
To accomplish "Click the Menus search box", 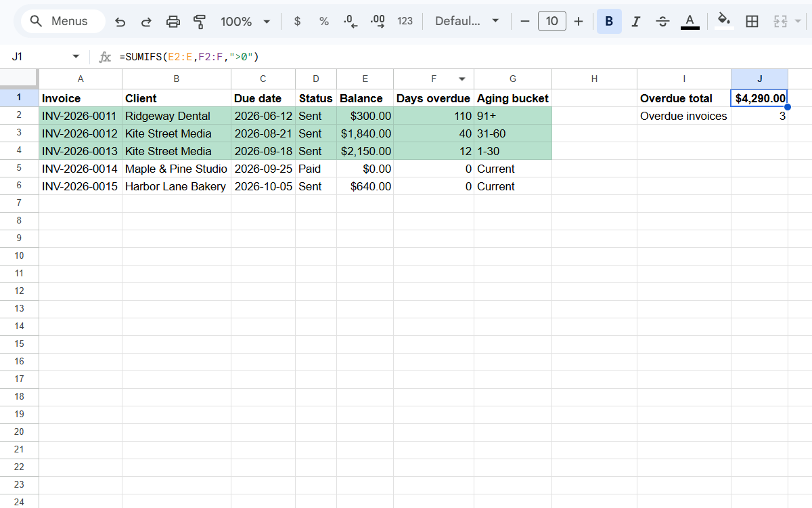I will click(x=63, y=22).
